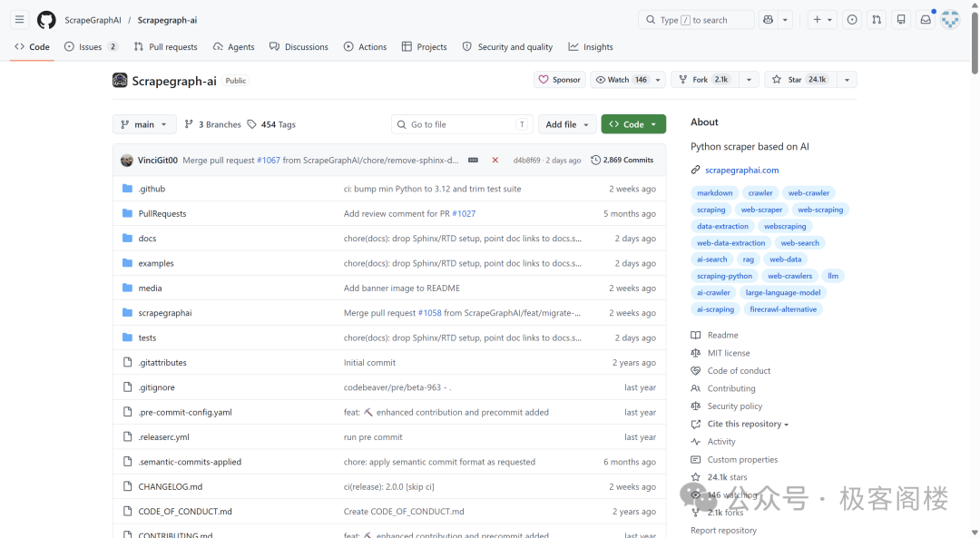The height and width of the screenshot is (538, 980).
Task: Click the .github folder icon
Action: 128,188
